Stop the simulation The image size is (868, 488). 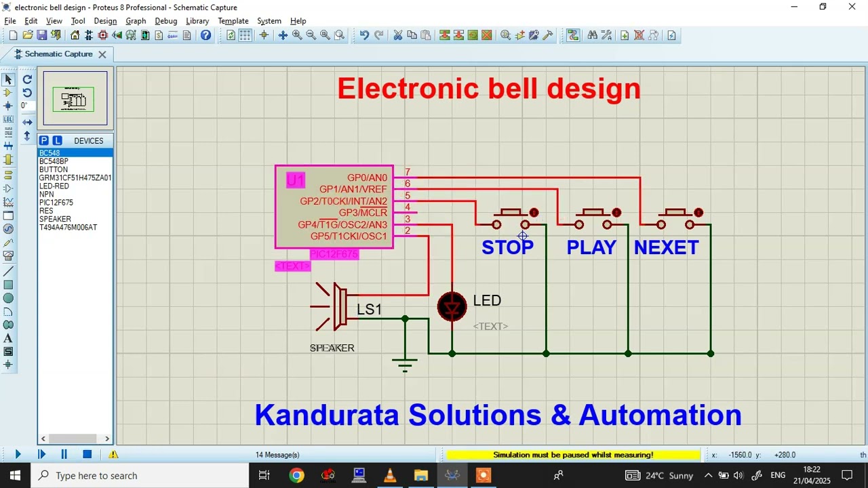[x=87, y=454]
